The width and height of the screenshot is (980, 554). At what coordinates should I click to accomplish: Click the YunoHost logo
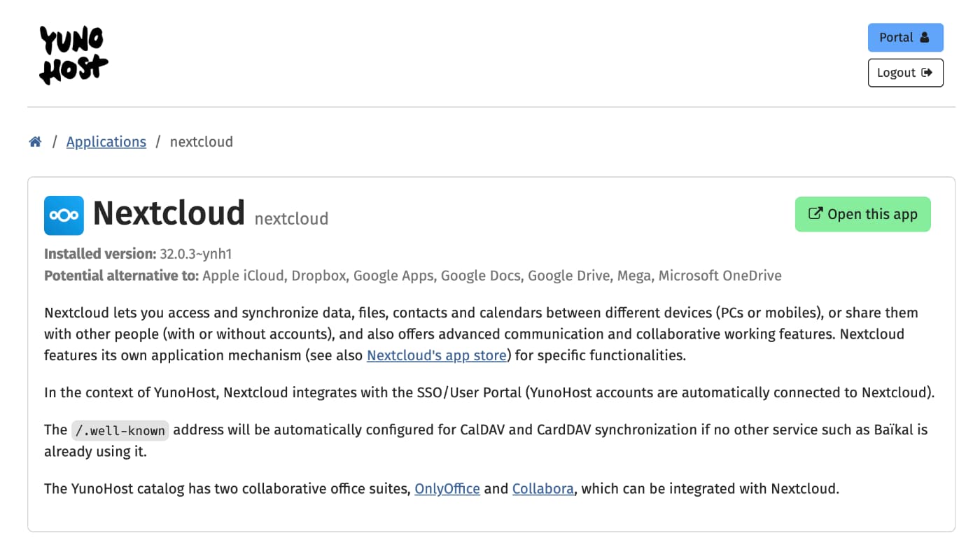click(x=73, y=55)
